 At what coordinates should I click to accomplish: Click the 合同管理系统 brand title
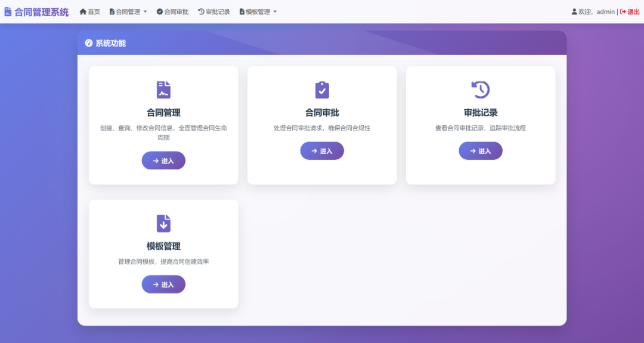[42, 12]
